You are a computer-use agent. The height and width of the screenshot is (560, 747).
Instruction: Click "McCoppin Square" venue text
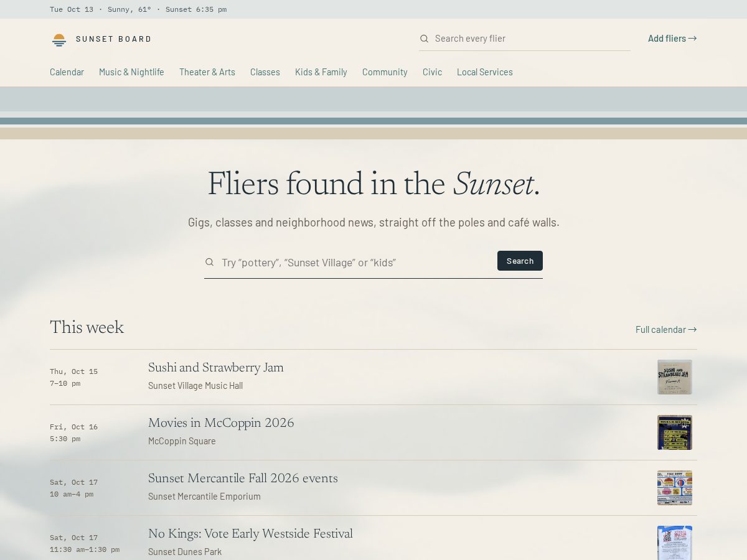[182, 441]
